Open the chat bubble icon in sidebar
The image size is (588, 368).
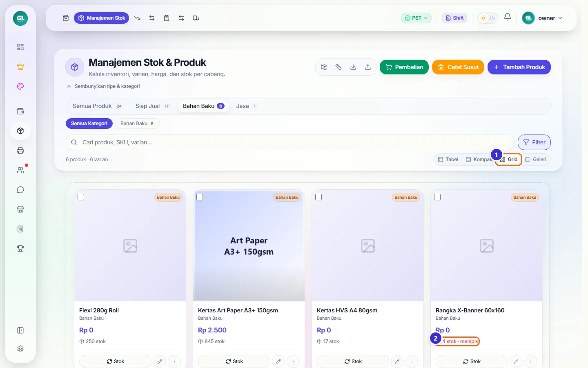(x=20, y=190)
